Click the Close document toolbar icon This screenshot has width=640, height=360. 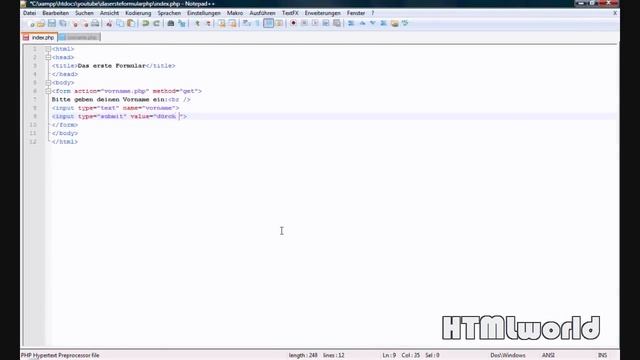pyautogui.click(x=75, y=24)
